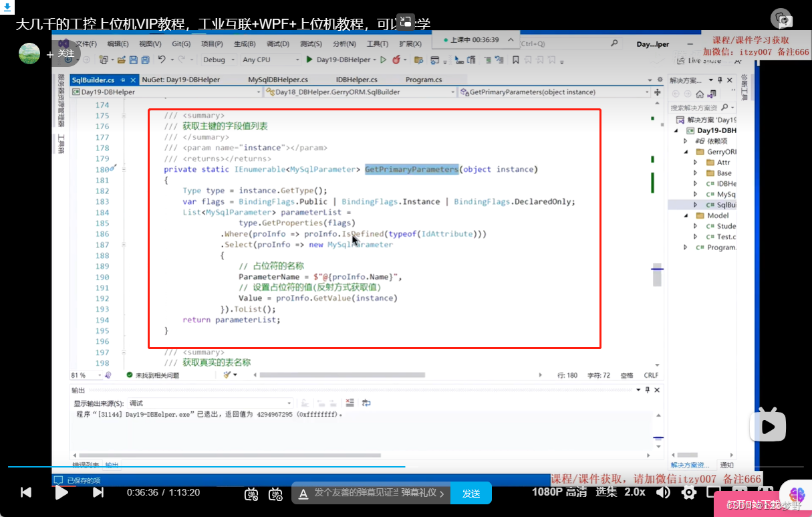Open the 显示输出来源 调试 dropdown
Screen dimensions: 812x517
click(211, 403)
